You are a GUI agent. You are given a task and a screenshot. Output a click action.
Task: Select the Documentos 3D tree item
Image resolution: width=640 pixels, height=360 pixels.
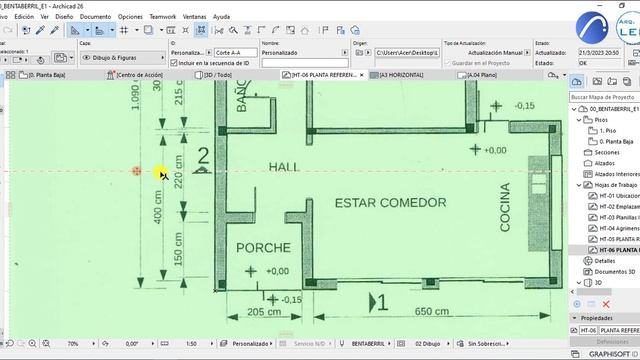(x=609, y=271)
